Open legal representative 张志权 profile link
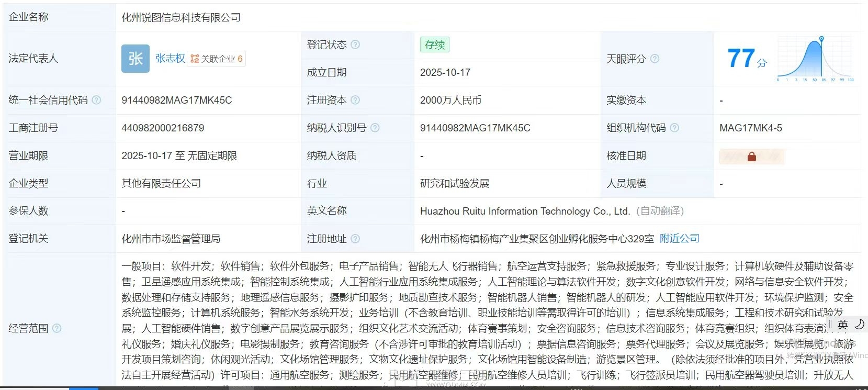 pos(170,59)
